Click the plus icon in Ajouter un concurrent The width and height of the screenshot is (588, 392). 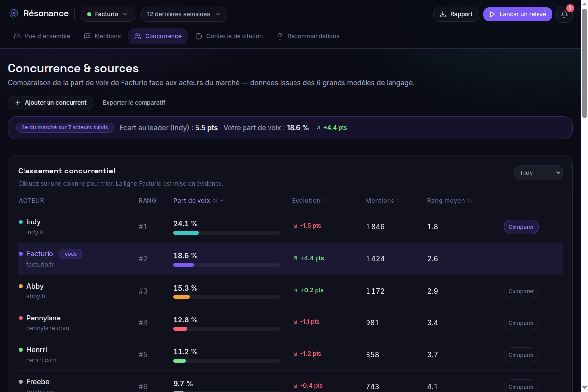(18, 103)
